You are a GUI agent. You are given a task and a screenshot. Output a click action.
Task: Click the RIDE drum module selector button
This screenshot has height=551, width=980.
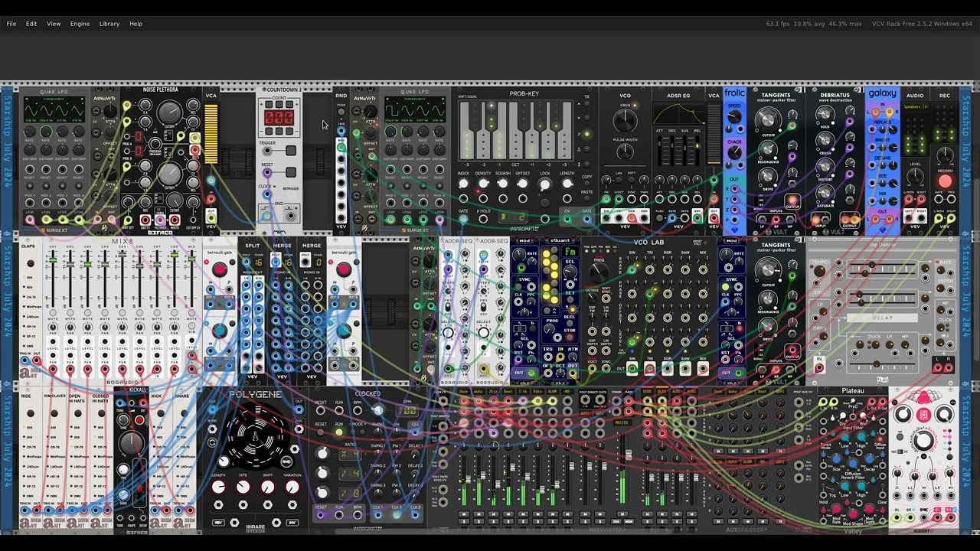pos(30,414)
